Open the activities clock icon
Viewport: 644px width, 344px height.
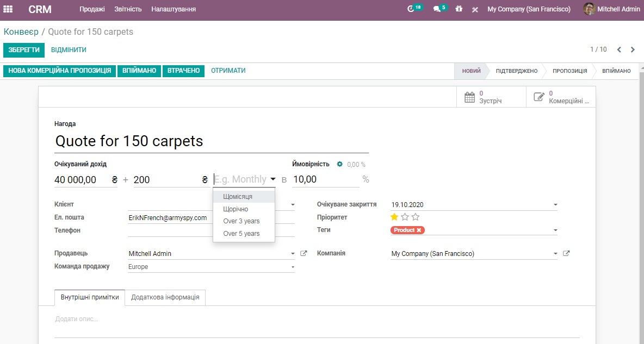click(x=411, y=9)
